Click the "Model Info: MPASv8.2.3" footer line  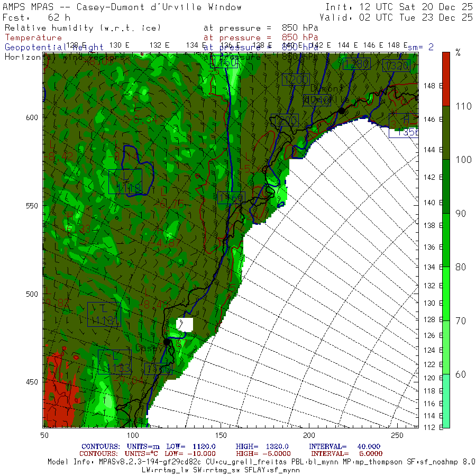pyautogui.click(x=261, y=462)
